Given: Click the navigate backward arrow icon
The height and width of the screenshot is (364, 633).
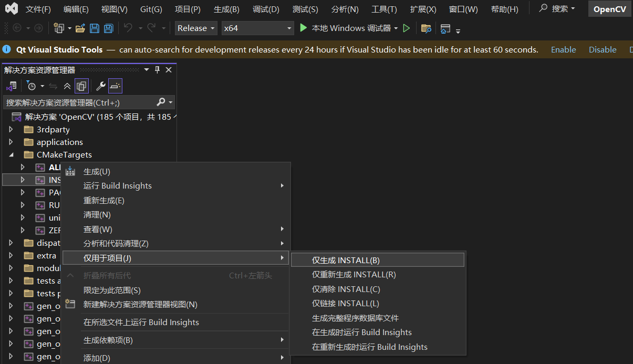Looking at the screenshot, I should click(x=17, y=28).
